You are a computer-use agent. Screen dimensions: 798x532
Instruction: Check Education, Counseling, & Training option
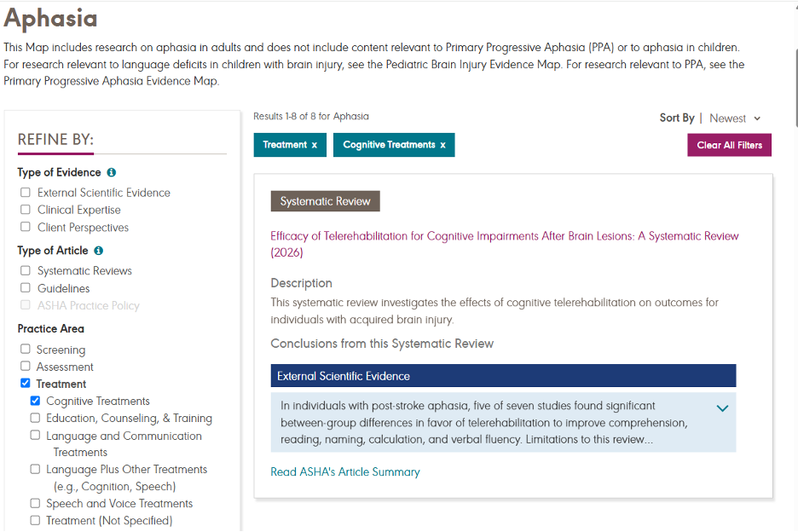pos(35,418)
